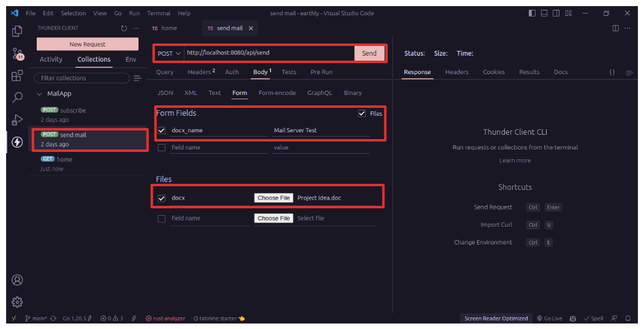
Task: Click Choose File for docx
Action: click(273, 199)
